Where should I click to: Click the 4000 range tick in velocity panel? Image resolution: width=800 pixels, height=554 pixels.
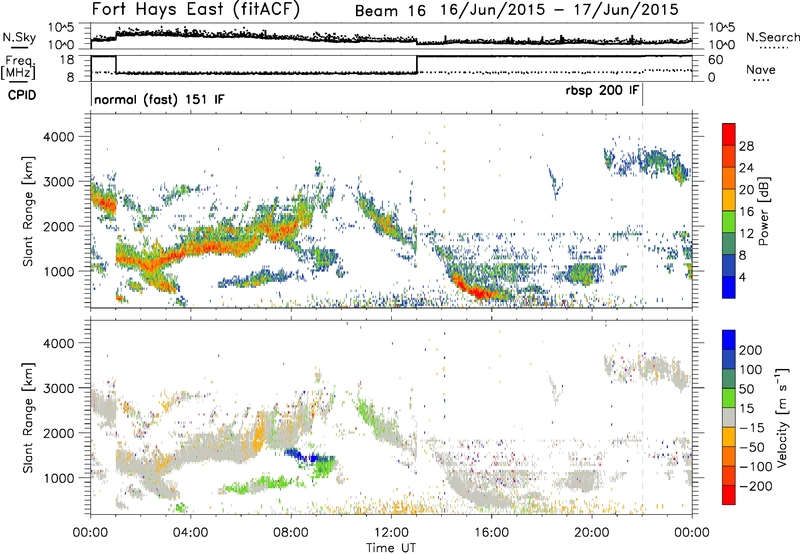pos(59,343)
